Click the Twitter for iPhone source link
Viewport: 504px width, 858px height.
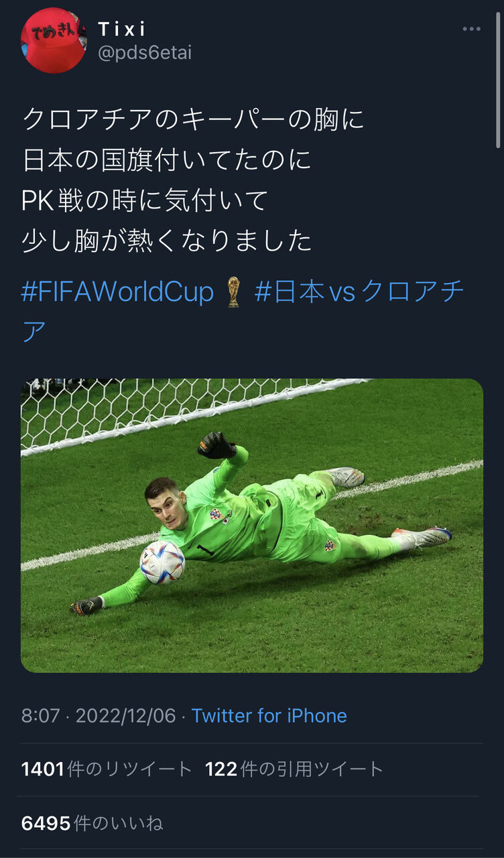point(269,715)
